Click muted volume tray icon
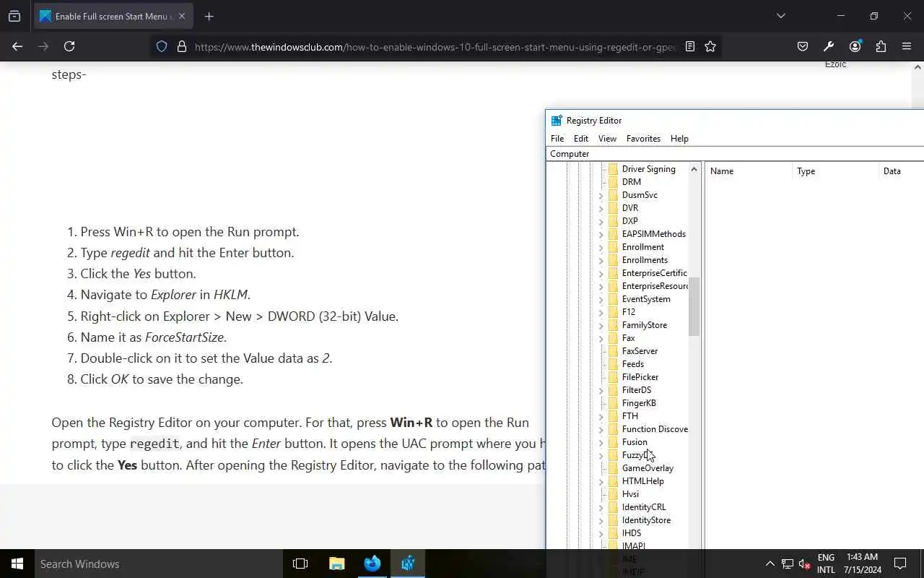This screenshot has height=578, width=924. (805, 564)
